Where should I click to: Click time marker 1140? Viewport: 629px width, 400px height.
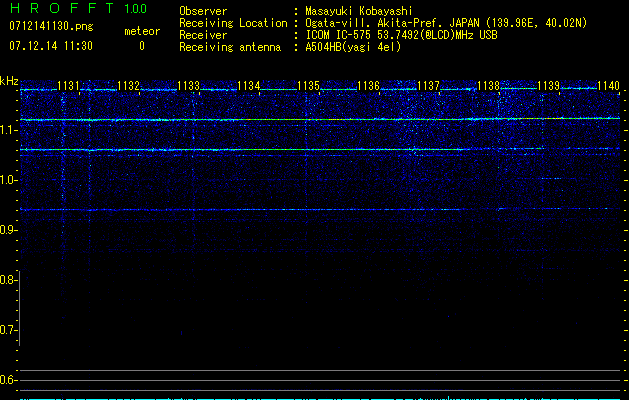[609, 85]
